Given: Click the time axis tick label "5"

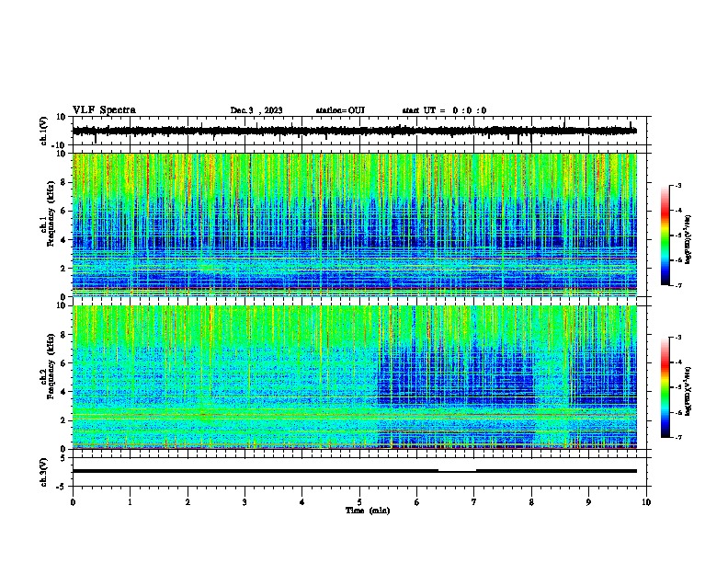Looking at the screenshot, I should point(359,502).
